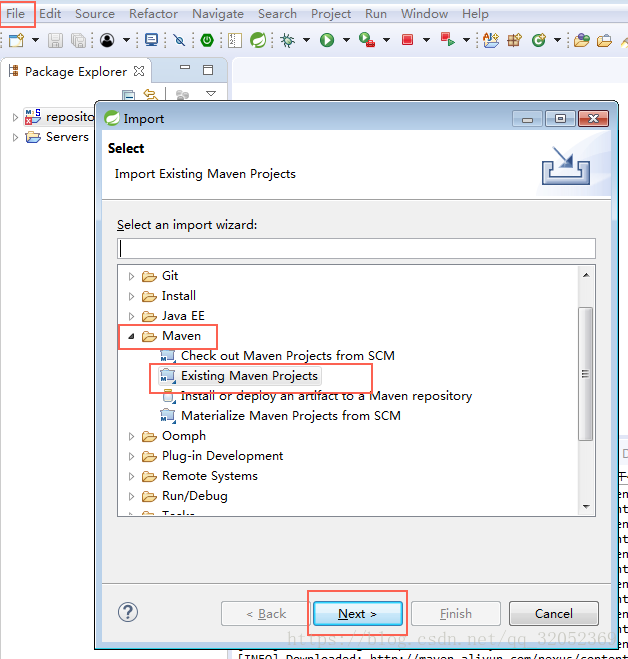Select the Package Explorer tab
Image resolution: width=628 pixels, height=659 pixels.
(76, 71)
